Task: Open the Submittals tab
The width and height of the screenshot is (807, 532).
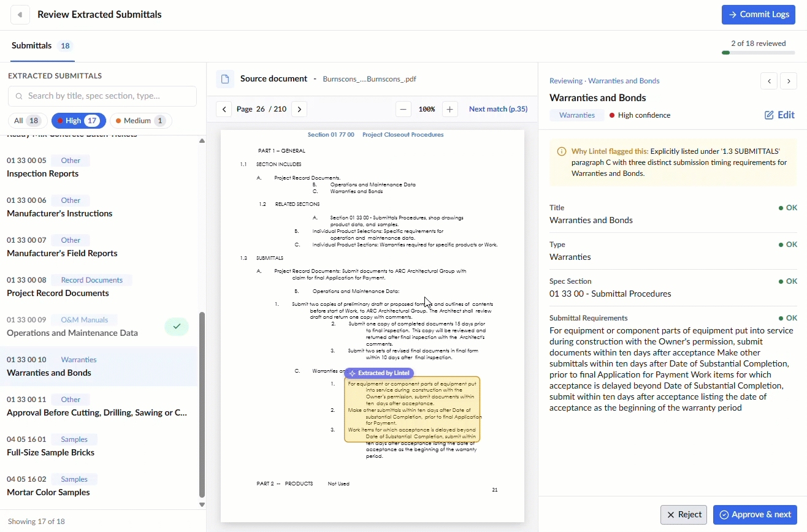Action: [x=42, y=45]
